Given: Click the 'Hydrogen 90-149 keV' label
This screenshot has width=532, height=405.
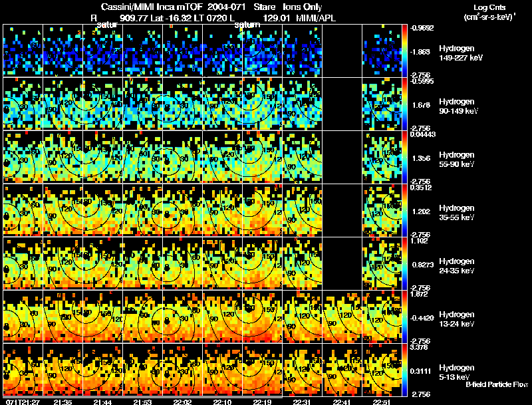Looking at the screenshot, I should (458, 106).
